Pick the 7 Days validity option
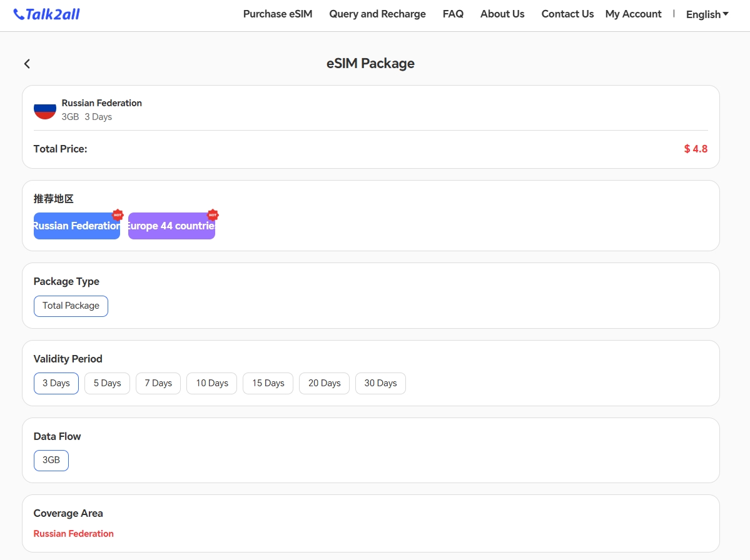Screen dimensions: 750x560 pos(158,383)
